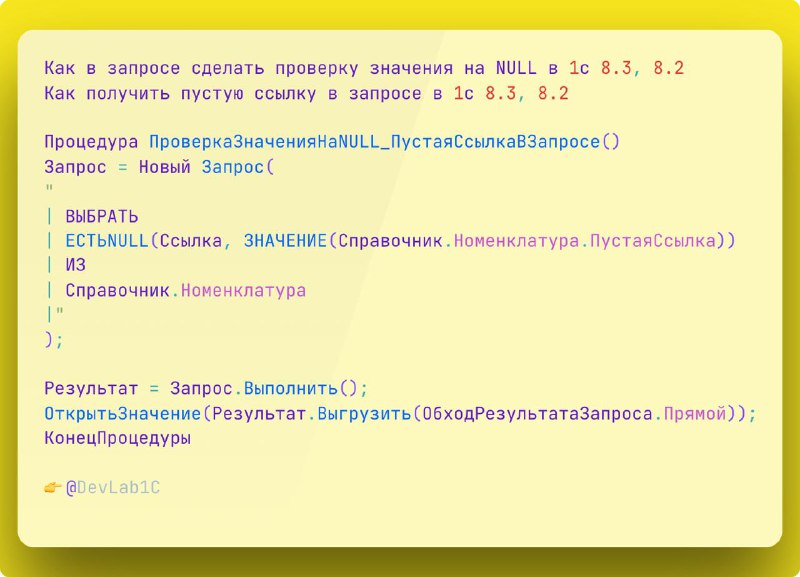The height and width of the screenshot is (577, 800).
Task: Click the word NULL in the title
Action: tap(516, 68)
